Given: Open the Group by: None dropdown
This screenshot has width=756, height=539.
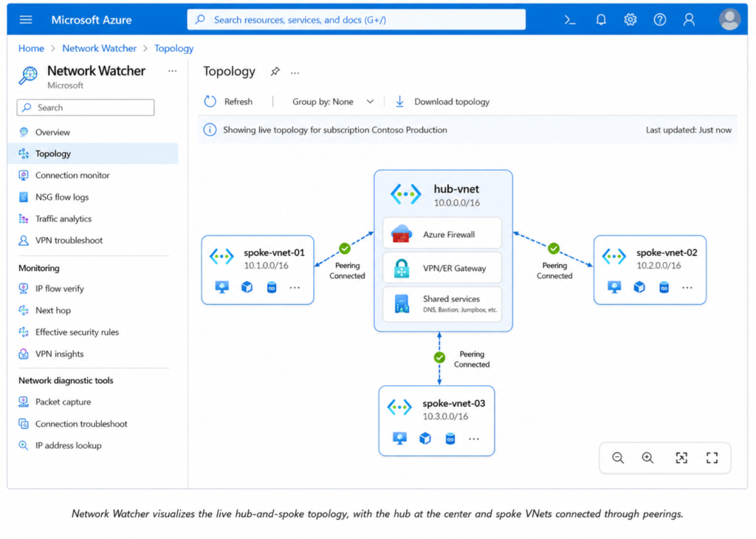Looking at the screenshot, I should point(333,102).
